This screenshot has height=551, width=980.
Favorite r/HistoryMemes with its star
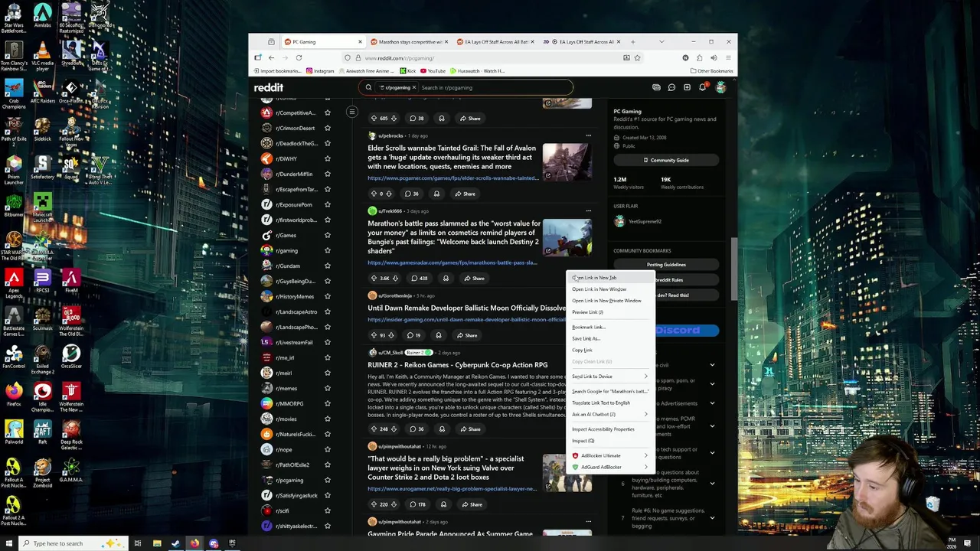coord(327,296)
